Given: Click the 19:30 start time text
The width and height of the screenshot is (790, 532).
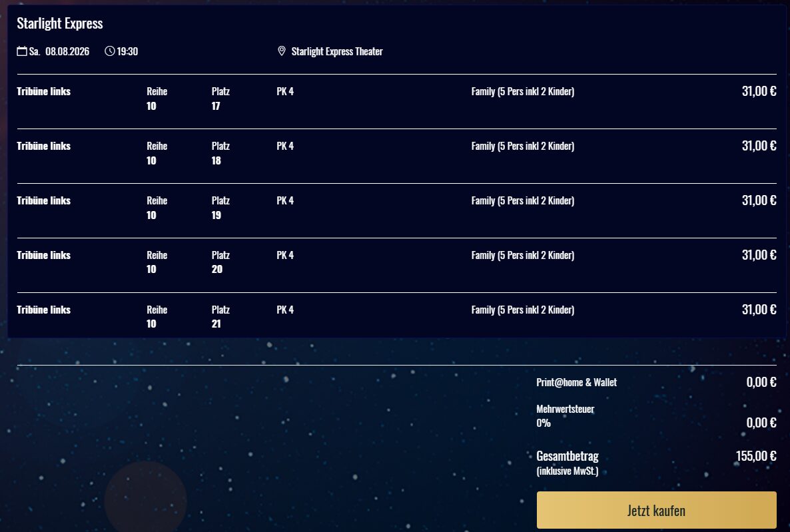Looking at the screenshot, I should 127,51.
